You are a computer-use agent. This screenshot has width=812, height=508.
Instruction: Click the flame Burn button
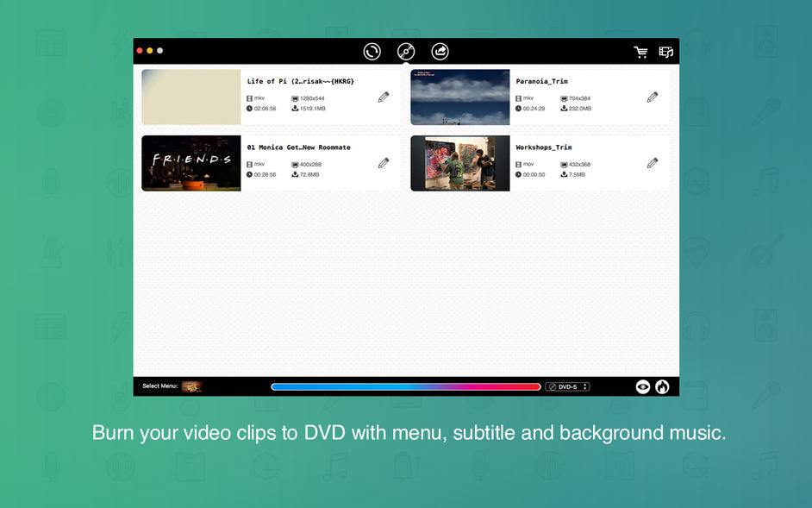pyautogui.click(x=662, y=386)
